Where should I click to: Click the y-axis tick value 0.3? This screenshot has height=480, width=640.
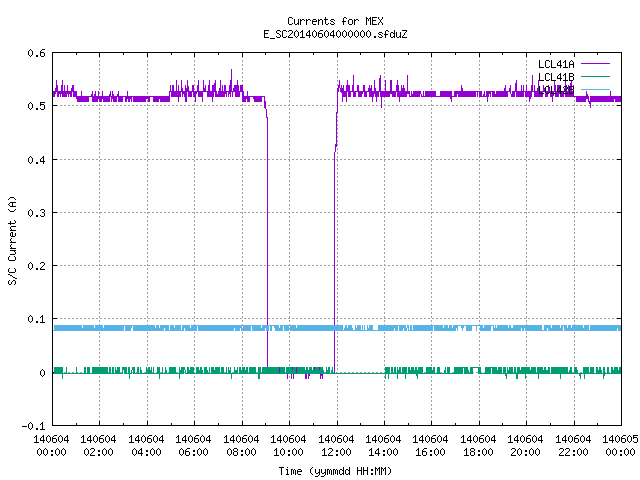36,213
